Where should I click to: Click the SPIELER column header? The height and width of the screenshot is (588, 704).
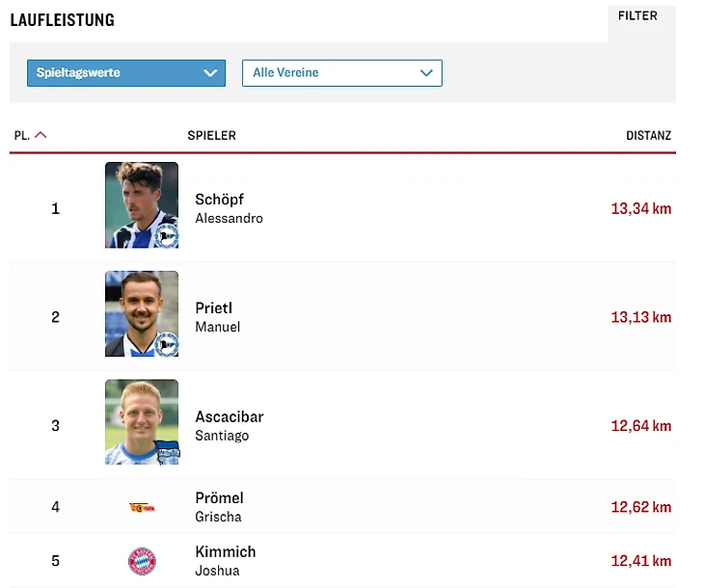click(211, 136)
